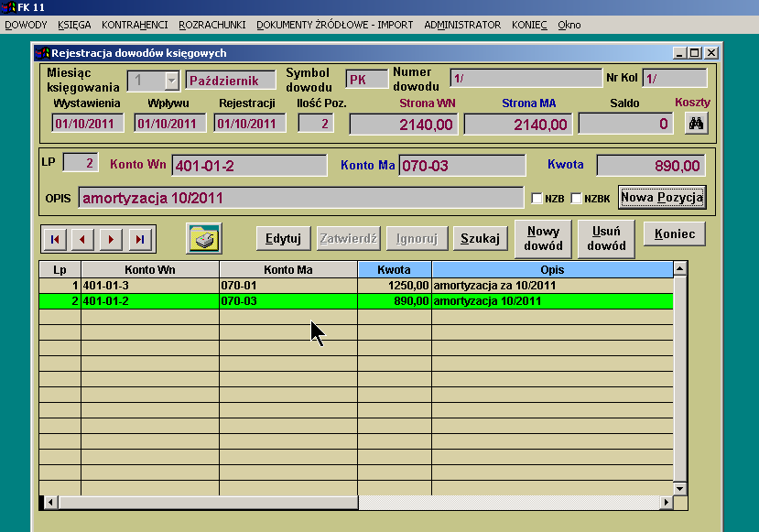This screenshot has height=532, width=759.
Task: Click the LP number field
Action: point(81,163)
